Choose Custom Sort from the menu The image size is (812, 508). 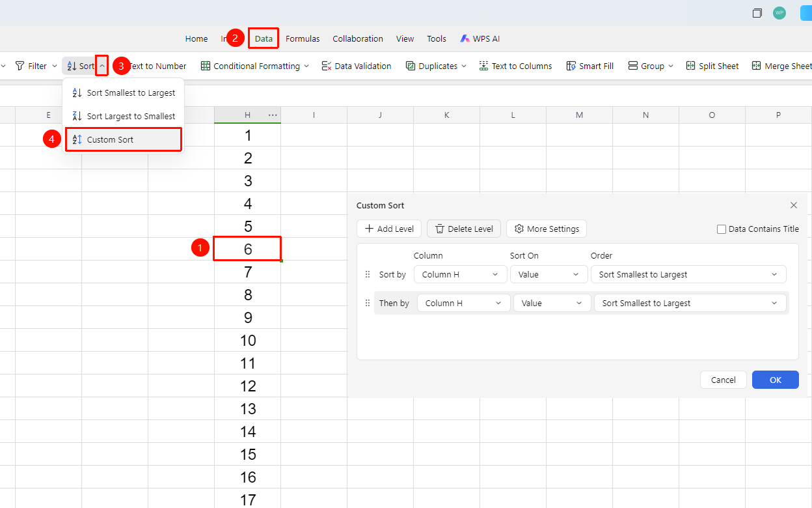point(124,139)
